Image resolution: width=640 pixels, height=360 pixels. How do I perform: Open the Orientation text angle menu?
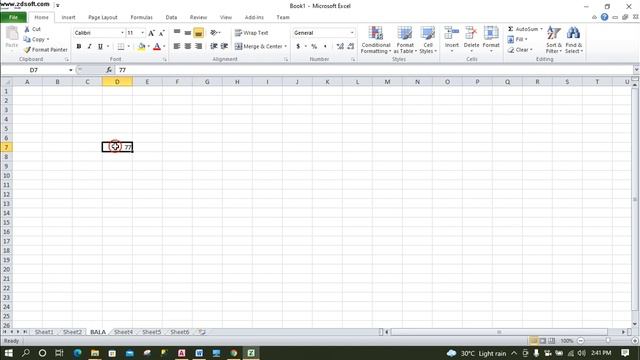point(215,33)
